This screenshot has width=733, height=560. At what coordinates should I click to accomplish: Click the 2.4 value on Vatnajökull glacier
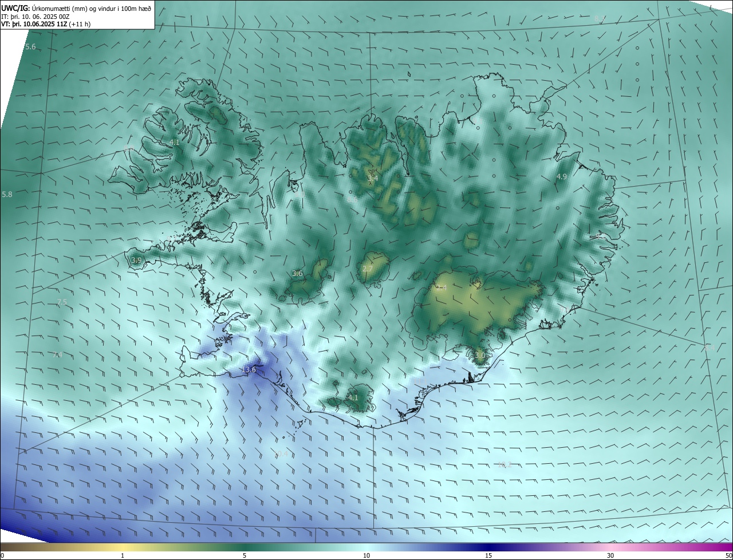(441, 287)
